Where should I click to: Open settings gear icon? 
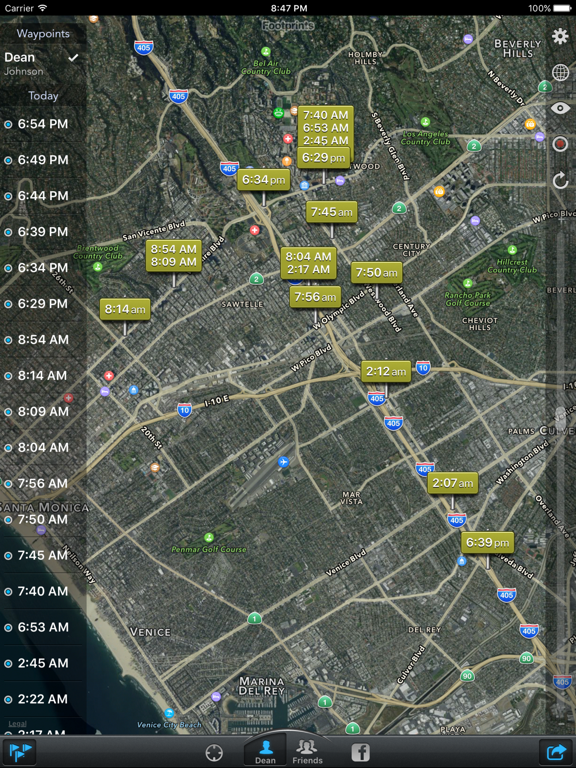coord(560,36)
